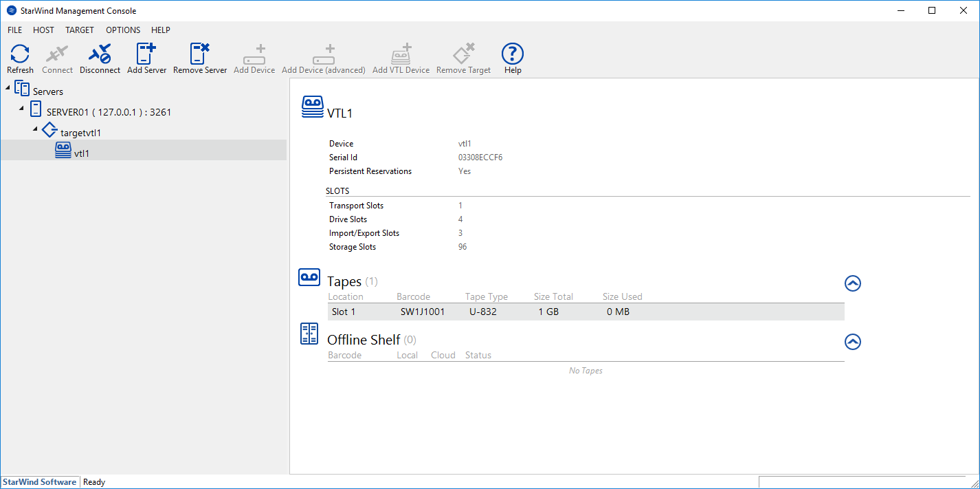Click Persistent Reservations value Yes
980x489 pixels.
(x=465, y=171)
